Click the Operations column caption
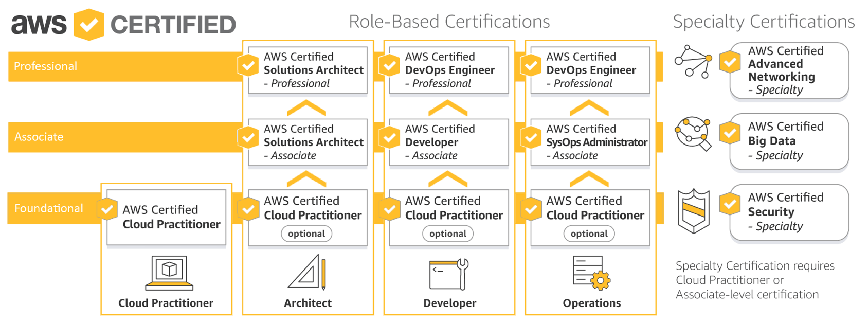 [592, 303]
